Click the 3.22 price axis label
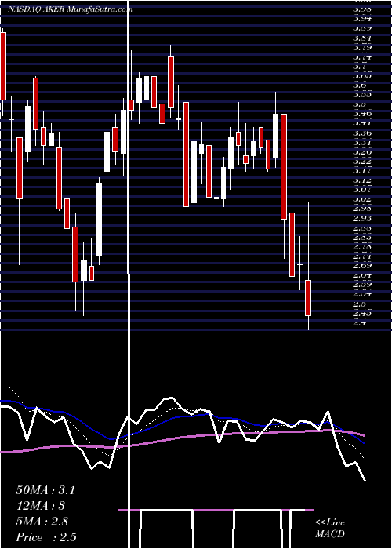Image resolution: width=392 pixels, height=549 pixels. point(362,161)
